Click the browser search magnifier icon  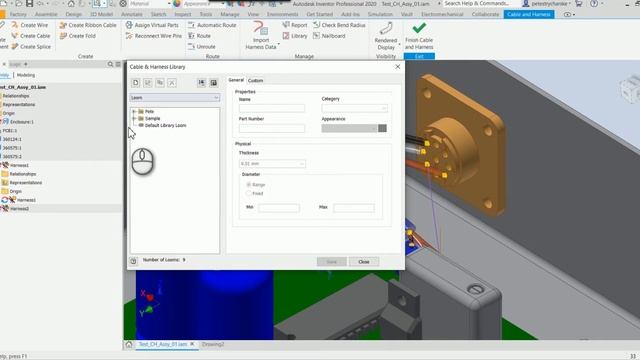tap(110, 64)
